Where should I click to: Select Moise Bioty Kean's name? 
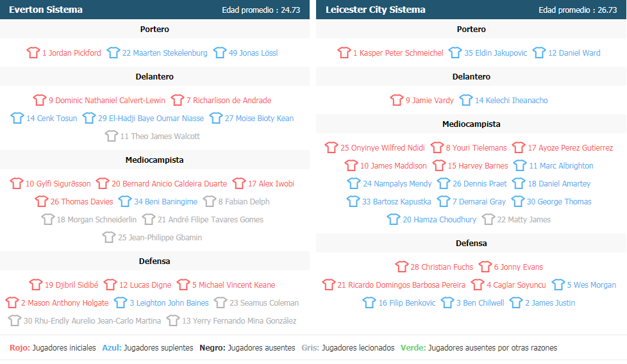click(x=259, y=119)
